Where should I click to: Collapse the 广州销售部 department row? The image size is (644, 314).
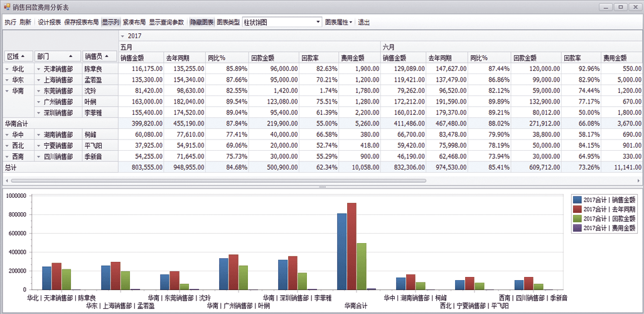click(x=38, y=102)
